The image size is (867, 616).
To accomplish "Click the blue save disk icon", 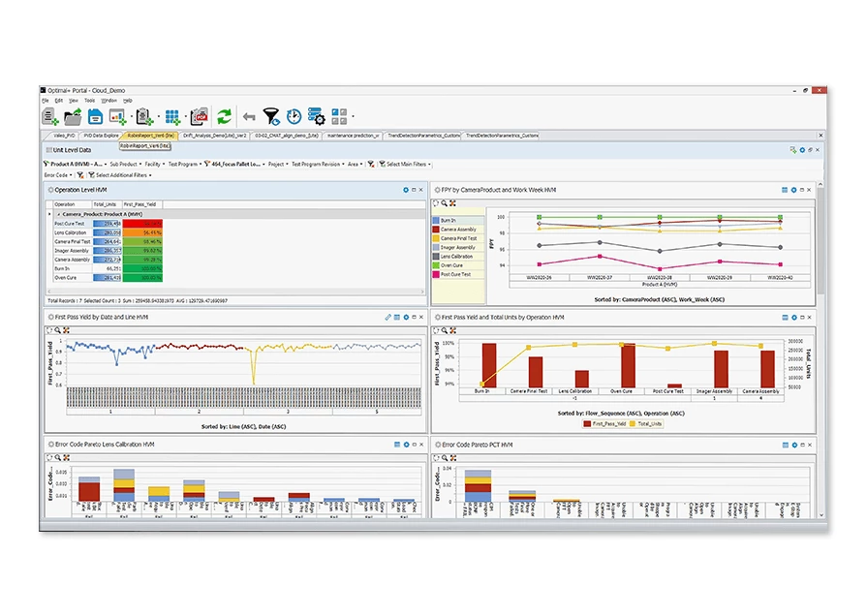I will point(95,116).
